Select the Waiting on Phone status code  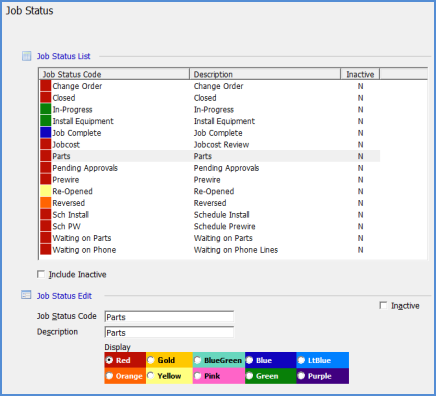click(x=84, y=250)
